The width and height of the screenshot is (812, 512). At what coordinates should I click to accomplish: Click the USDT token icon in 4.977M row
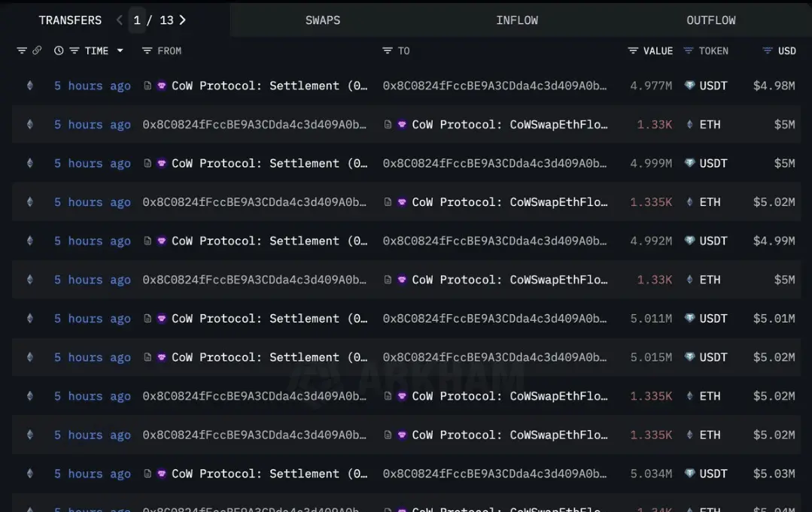coord(689,86)
